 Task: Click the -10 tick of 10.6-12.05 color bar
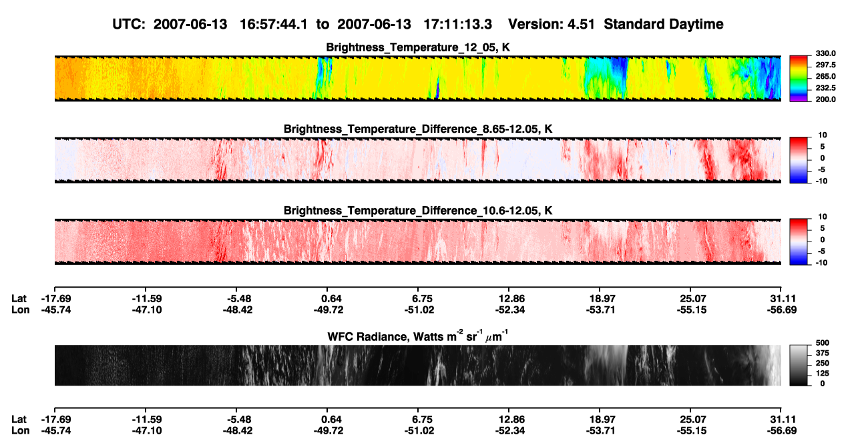coord(821,263)
